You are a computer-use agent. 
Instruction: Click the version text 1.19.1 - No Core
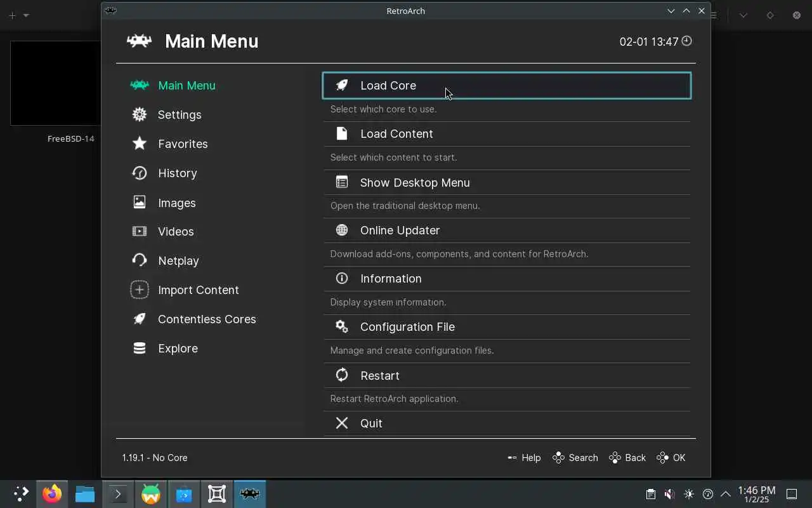(x=155, y=458)
